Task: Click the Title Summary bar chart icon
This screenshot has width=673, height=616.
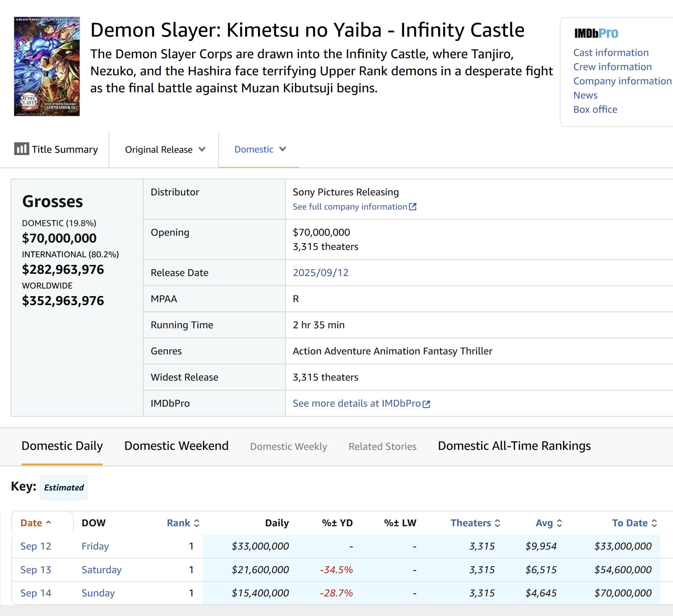Action: coord(21,149)
